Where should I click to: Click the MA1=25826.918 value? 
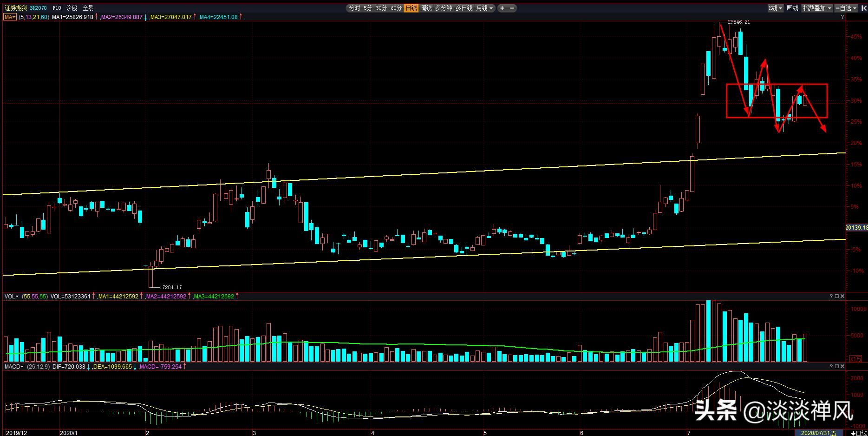(x=72, y=17)
